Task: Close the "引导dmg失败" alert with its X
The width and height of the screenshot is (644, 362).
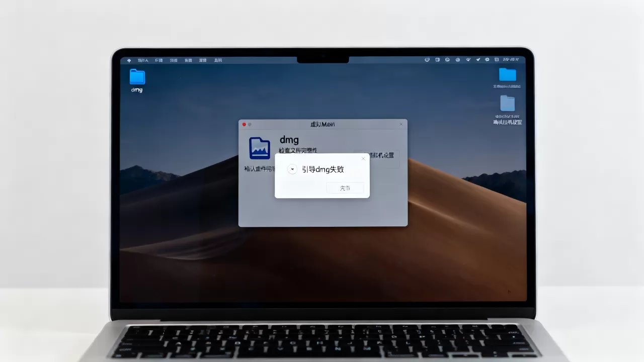Action: [x=363, y=159]
